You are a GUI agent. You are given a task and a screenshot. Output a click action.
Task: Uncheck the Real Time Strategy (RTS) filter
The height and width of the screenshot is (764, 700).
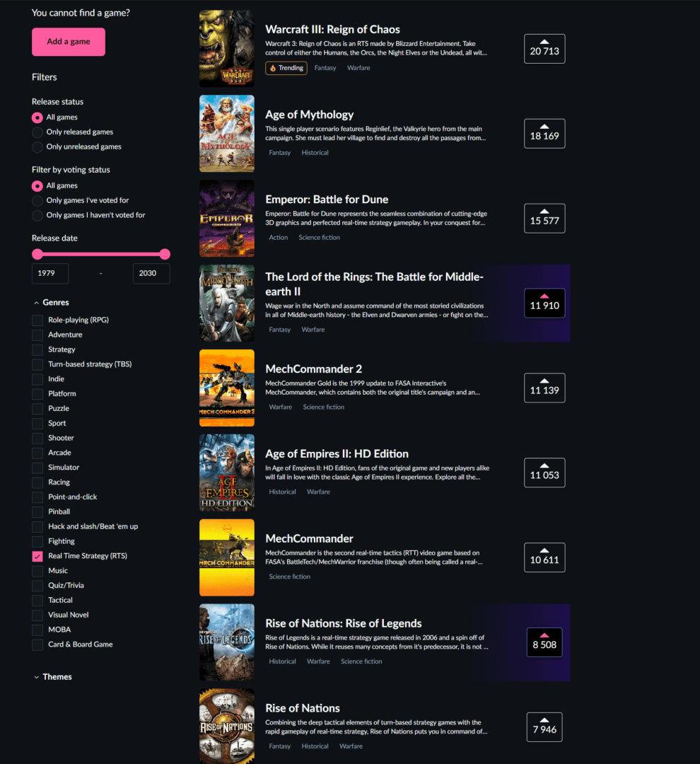[x=37, y=556]
